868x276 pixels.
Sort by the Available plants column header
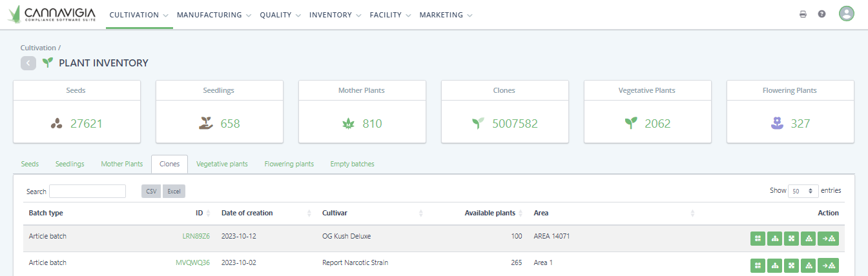pos(490,213)
